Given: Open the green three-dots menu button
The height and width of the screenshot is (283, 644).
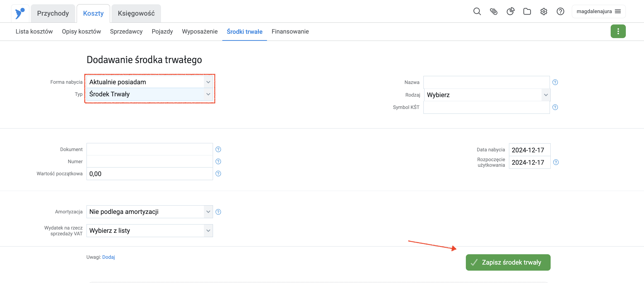Looking at the screenshot, I should [618, 31].
